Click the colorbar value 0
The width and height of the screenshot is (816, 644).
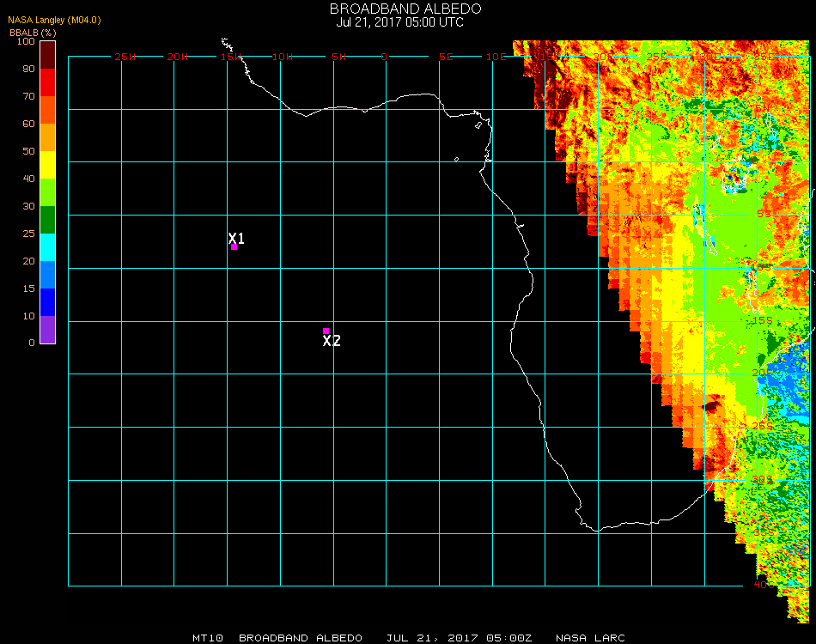point(32,343)
